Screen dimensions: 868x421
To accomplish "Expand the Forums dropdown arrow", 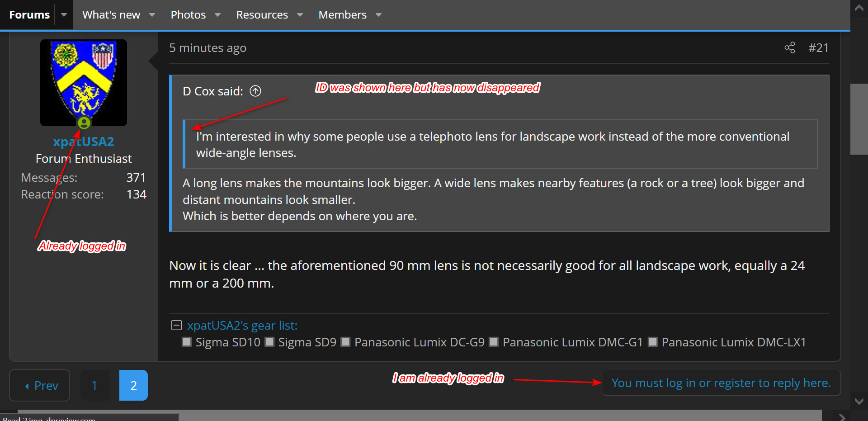I will pos(64,15).
